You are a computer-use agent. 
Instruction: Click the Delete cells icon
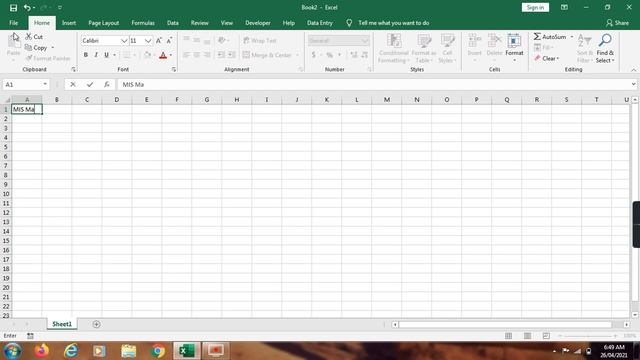pyautogui.click(x=494, y=41)
